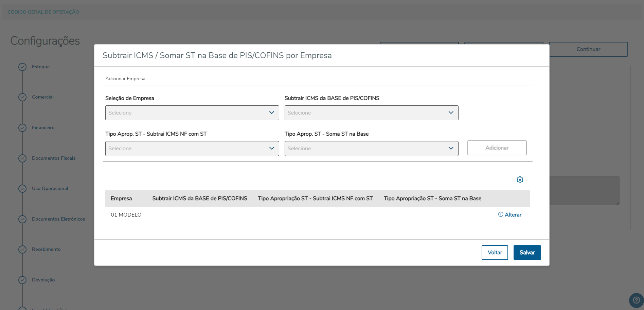This screenshot has height=310, width=644.
Task: Open table settings gear icon
Action: pos(520,180)
